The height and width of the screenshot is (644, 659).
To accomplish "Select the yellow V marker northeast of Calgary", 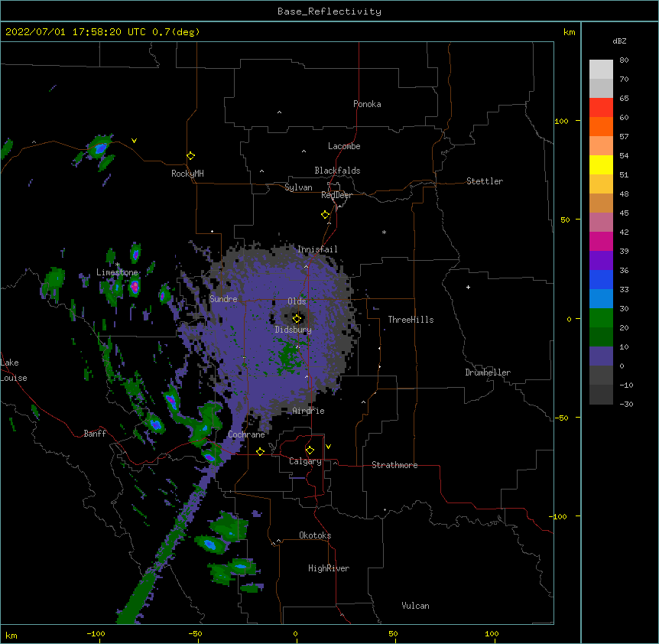I will tap(328, 447).
